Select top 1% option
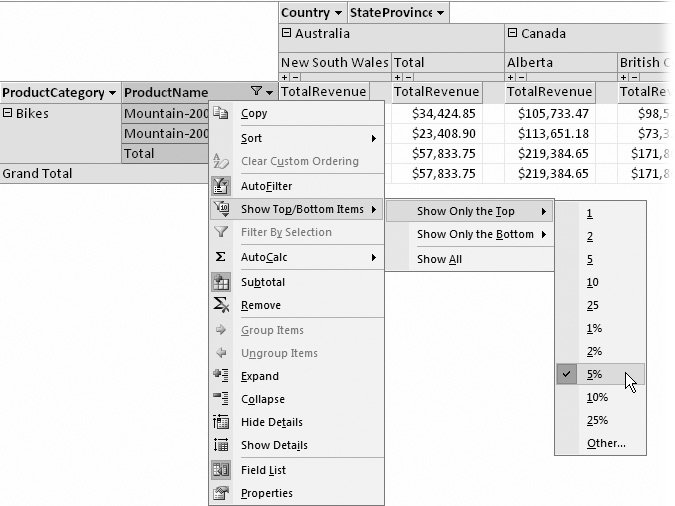This screenshot has height=506, width=675. [x=601, y=329]
